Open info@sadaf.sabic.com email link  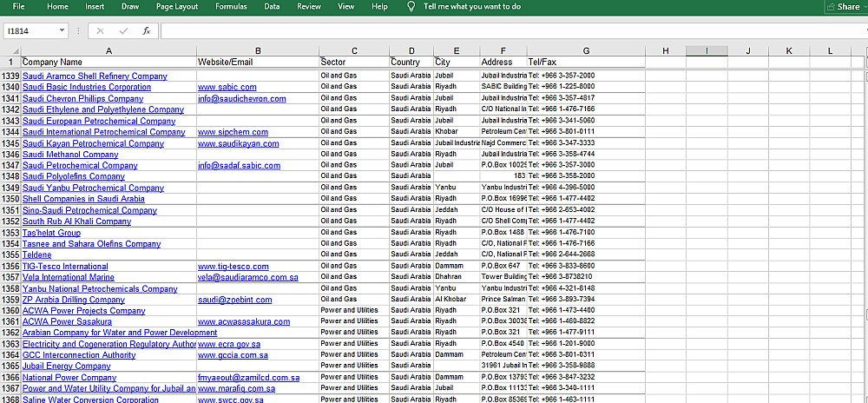pos(240,166)
